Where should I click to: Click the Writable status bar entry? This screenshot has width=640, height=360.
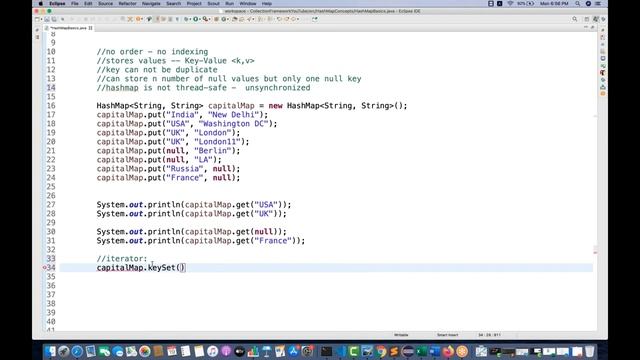pyautogui.click(x=401, y=335)
